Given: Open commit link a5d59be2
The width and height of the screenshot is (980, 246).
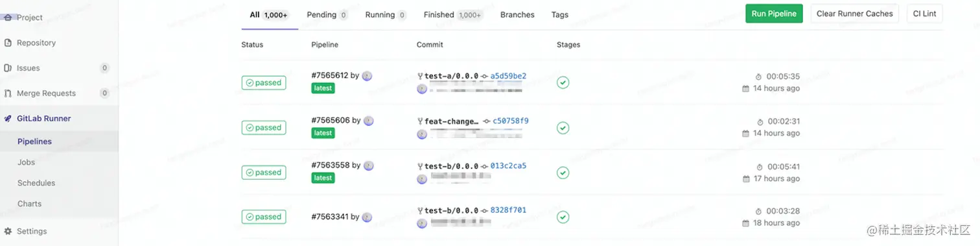Looking at the screenshot, I should 508,76.
